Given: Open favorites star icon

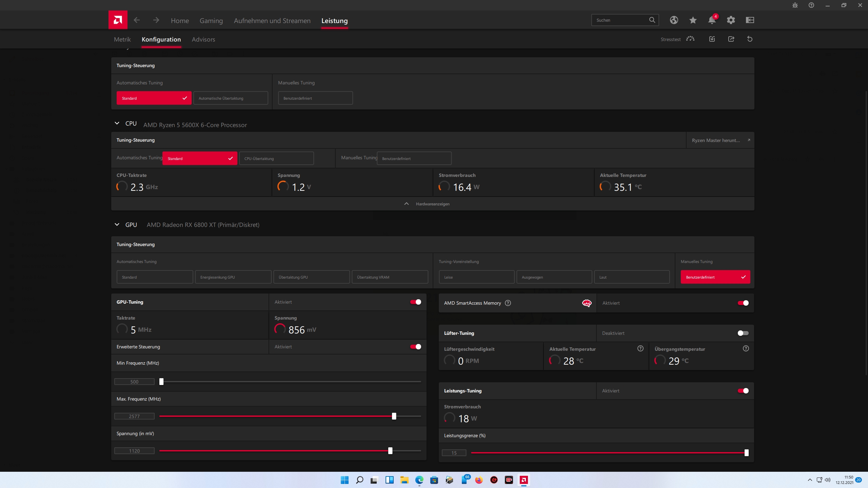Looking at the screenshot, I should tap(693, 20).
